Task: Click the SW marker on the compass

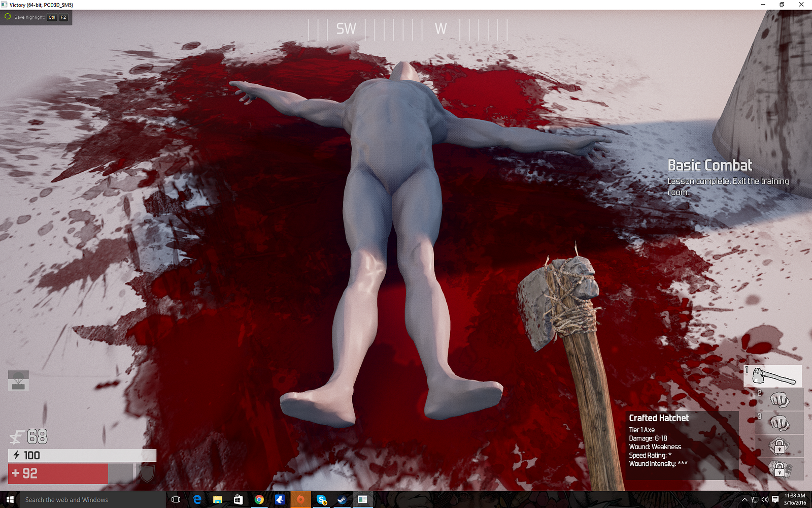Action: pyautogui.click(x=346, y=29)
